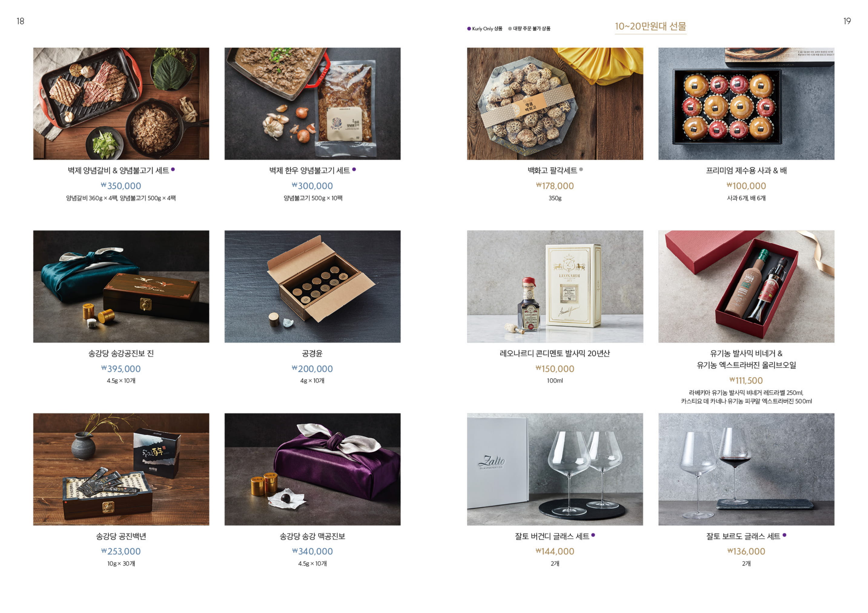The width and height of the screenshot is (868, 613).
Task: Click purple dot after 벽제 양념갈비 & 양념불고기 세트
Action: click(x=173, y=169)
